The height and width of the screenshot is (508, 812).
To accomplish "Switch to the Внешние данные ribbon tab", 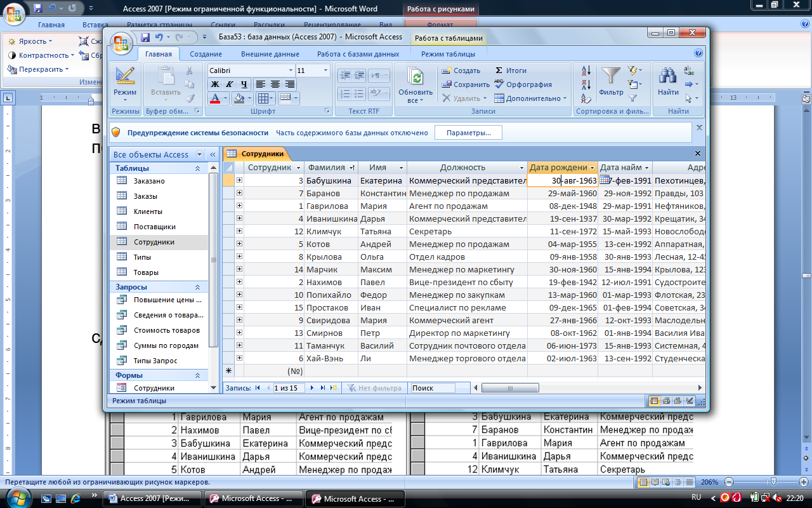I will (x=270, y=54).
